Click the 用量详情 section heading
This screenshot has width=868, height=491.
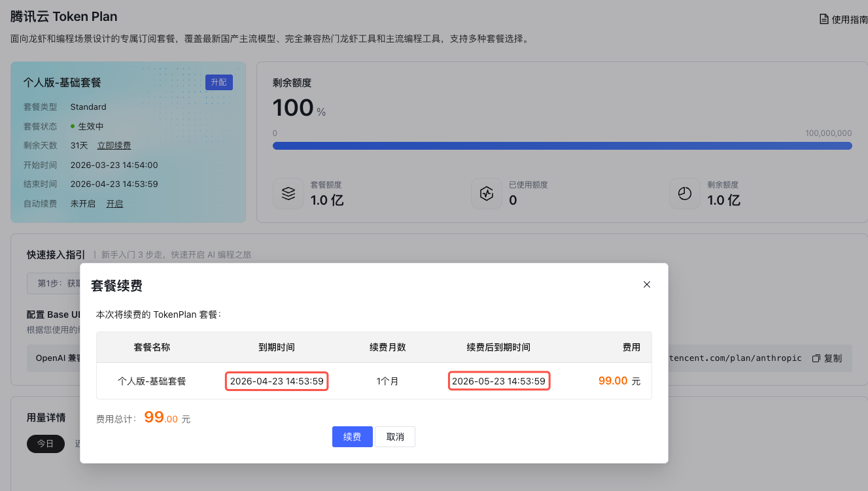pos(46,417)
